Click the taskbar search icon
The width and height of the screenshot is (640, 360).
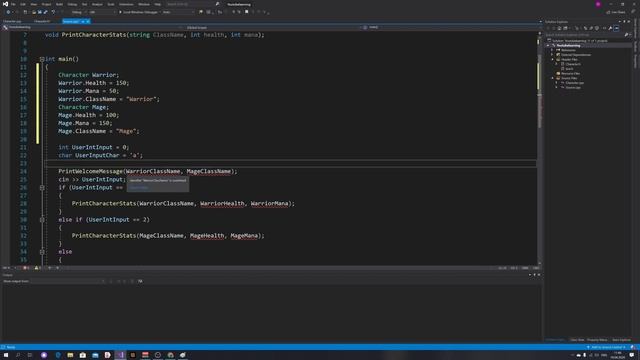click(18, 356)
